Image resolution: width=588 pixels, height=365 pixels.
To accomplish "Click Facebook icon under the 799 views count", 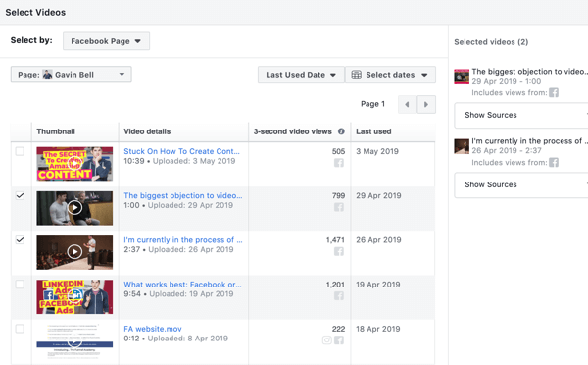I will coord(339,207).
